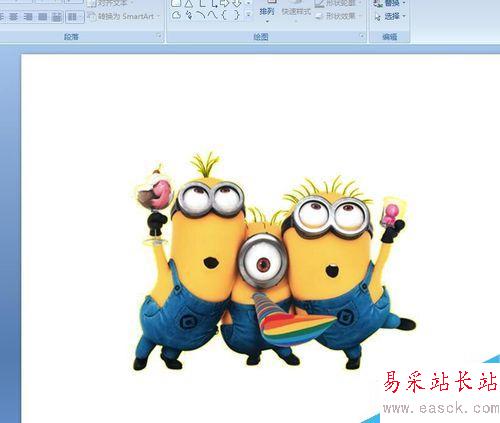Select the right arrow shape
The width and height of the screenshot is (500, 423).
click(224, 4)
